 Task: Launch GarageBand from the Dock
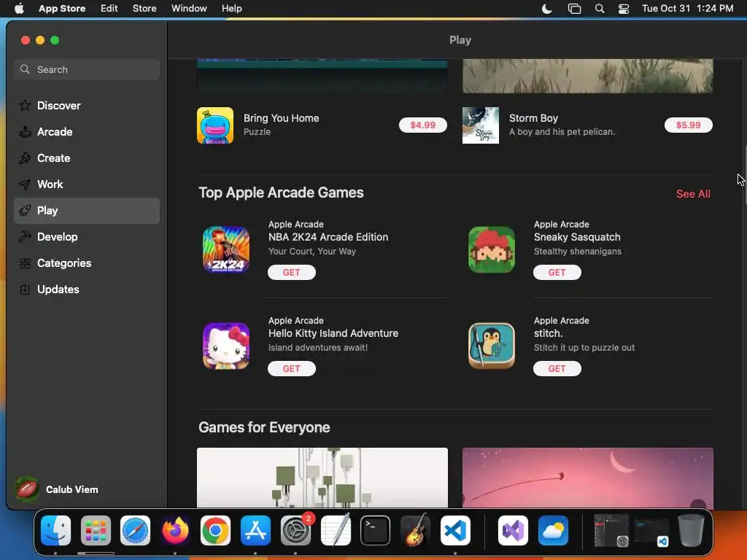click(415, 531)
